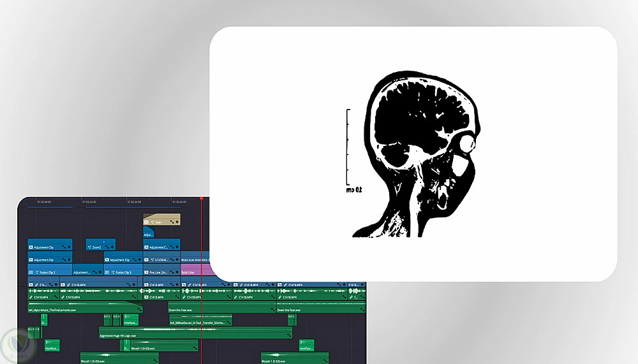Click keyframe diamond on 'Adjustment C...' clip

(177, 247)
